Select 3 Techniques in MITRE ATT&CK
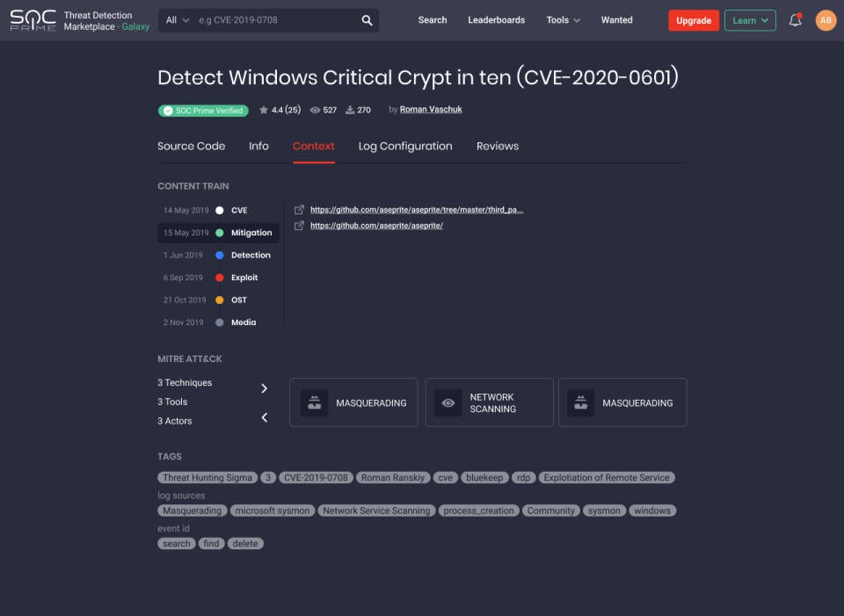This screenshot has height=616, width=844. [x=185, y=382]
